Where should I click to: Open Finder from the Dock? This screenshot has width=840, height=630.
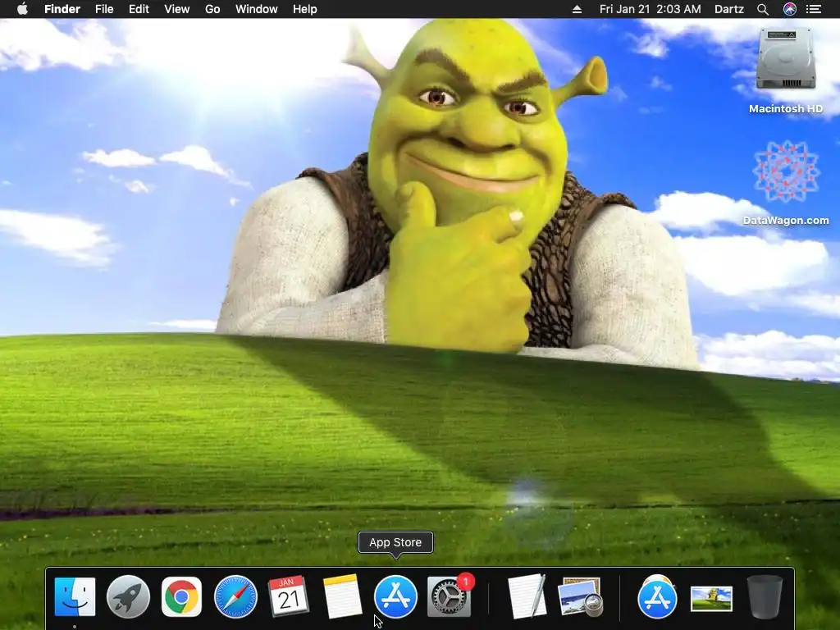(75, 596)
